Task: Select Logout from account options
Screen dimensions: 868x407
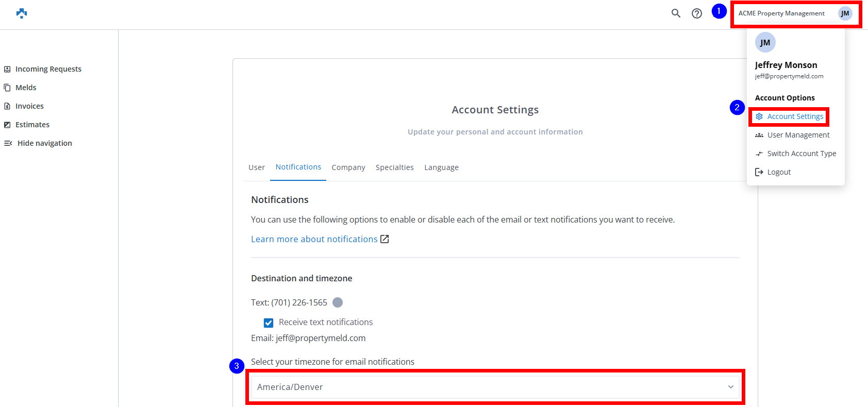Action: click(x=778, y=172)
